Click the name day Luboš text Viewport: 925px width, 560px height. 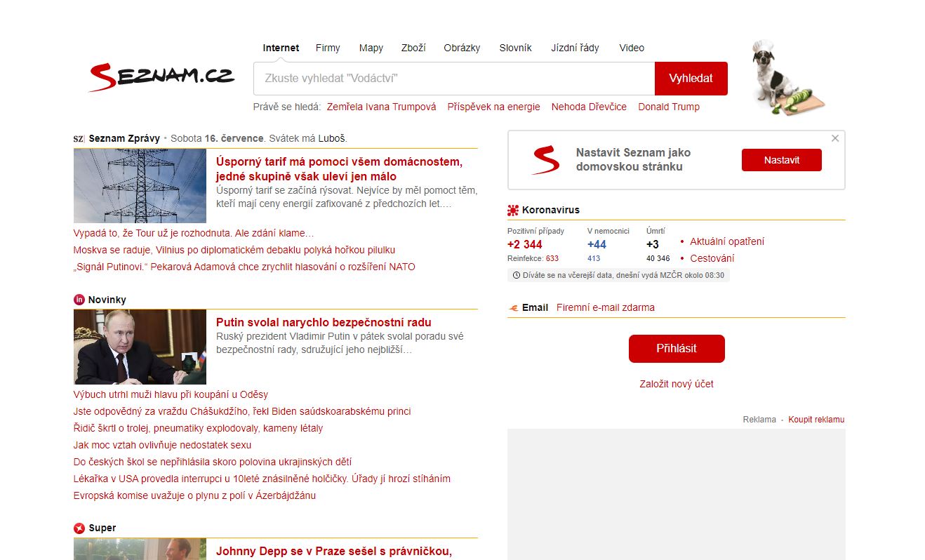pos(332,138)
